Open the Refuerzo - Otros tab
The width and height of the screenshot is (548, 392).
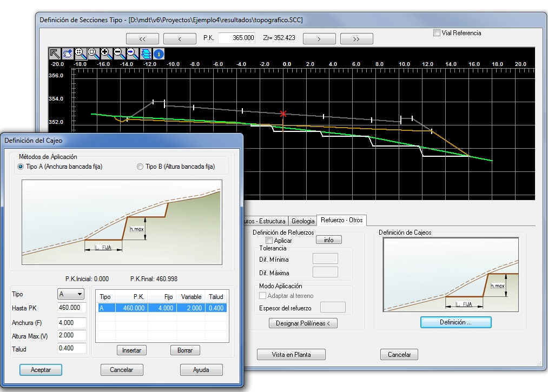click(341, 220)
